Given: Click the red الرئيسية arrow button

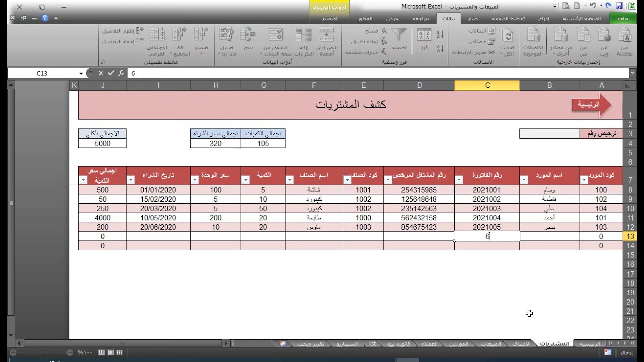Looking at the screenshot, I should (592, 105).
